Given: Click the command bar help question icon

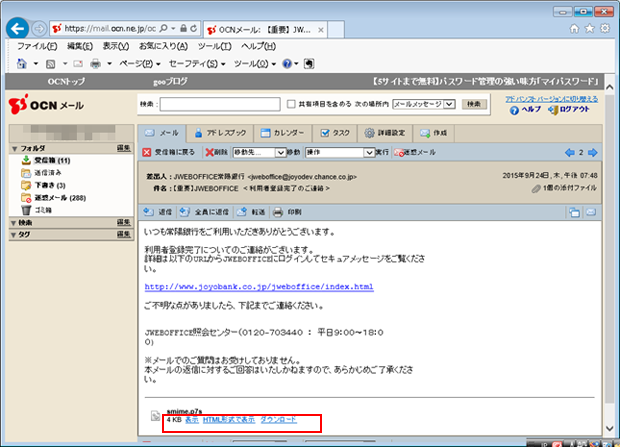Looking at the screenshot, I should [x=287, y=64].
